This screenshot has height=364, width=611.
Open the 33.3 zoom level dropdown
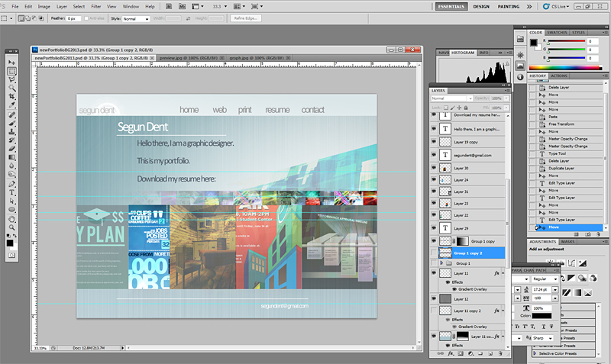click(225, 7)
